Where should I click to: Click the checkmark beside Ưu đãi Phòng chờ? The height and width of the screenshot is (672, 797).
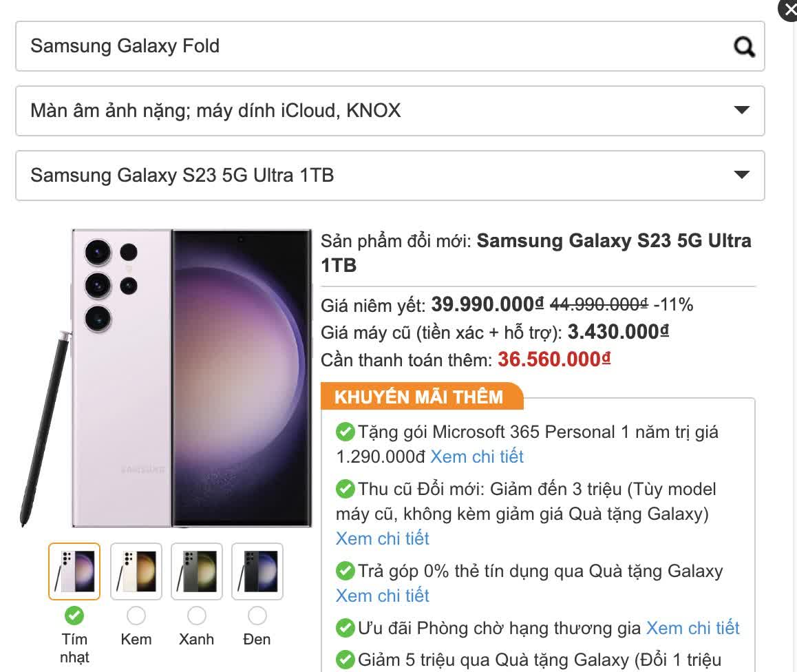(x=343, y=628)
